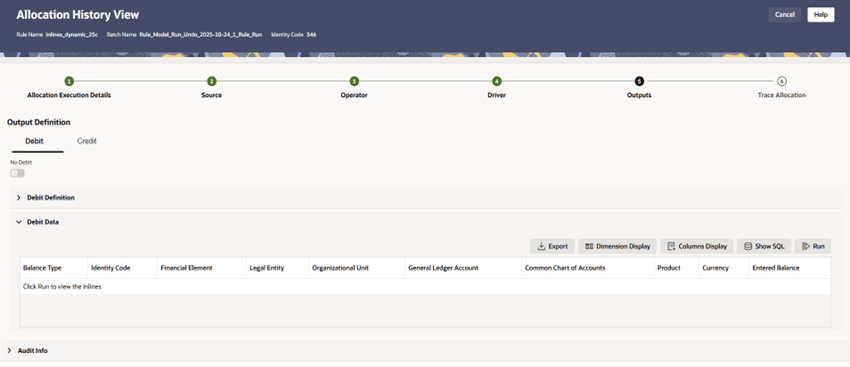Click the Entered Balance column header
This screenshot has height=367, width=850.
pyautogui.click(x=789, y=268)
